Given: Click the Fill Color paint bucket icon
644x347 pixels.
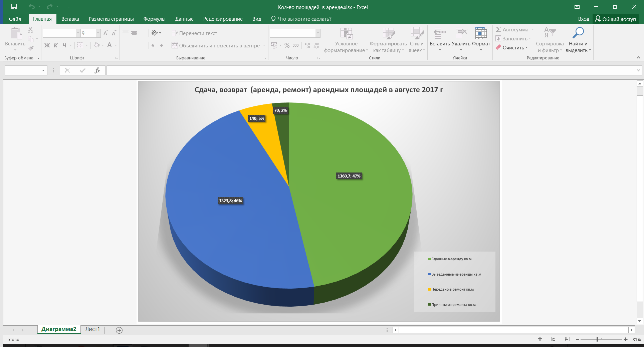Looking at the screenshot, I should tap(97, 45).
